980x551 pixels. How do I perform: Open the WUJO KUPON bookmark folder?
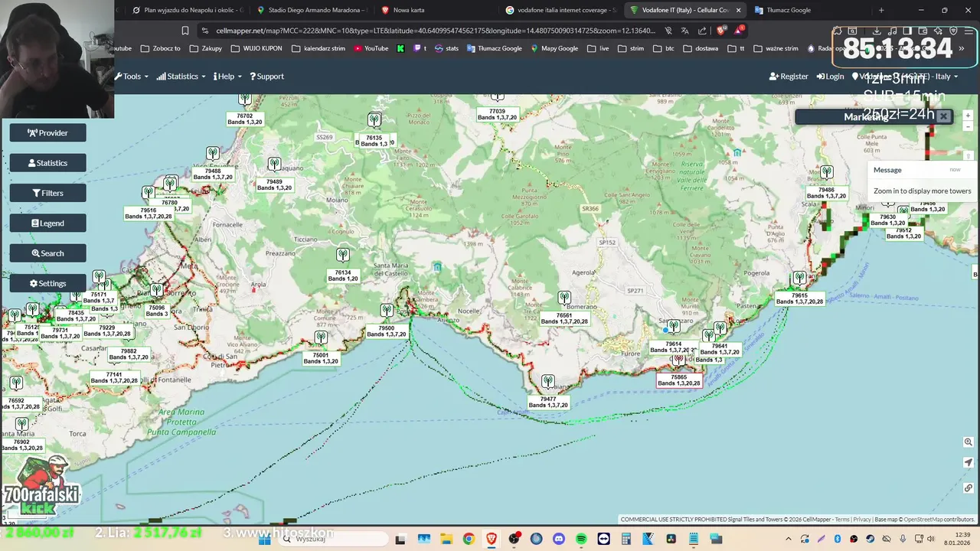(x=256, y=48)
